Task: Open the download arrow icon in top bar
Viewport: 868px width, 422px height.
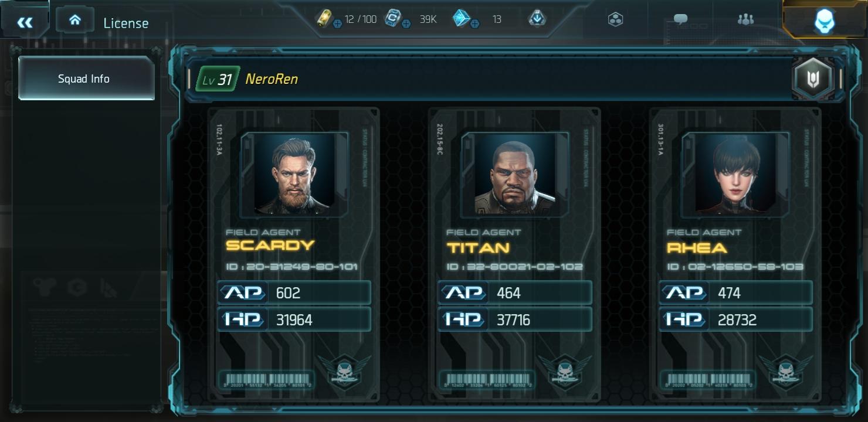Action: coord(537,19)
